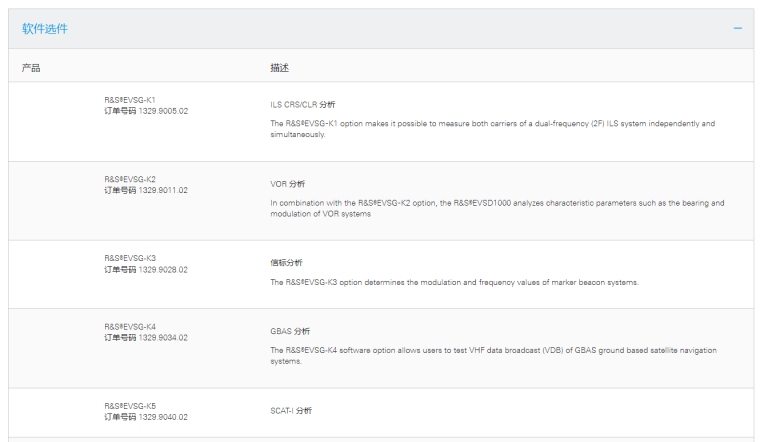
Task: Click the 描述 column header
Action: tap(280, 67)
